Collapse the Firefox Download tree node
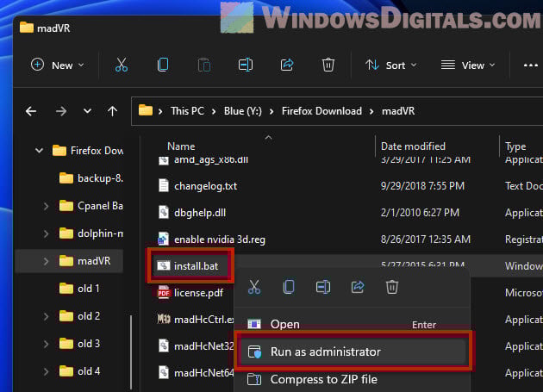Screen dimensions: 543x392 (x=39, y=151)
